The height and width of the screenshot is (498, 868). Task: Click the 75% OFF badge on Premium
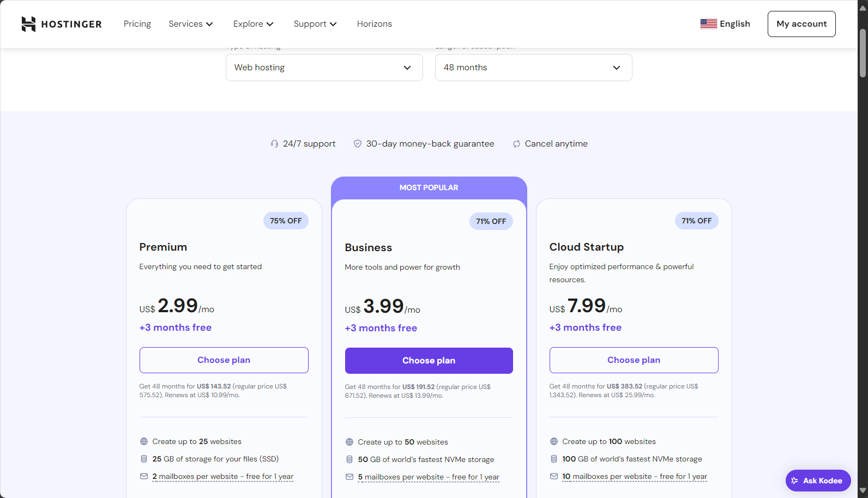point(286,221)
